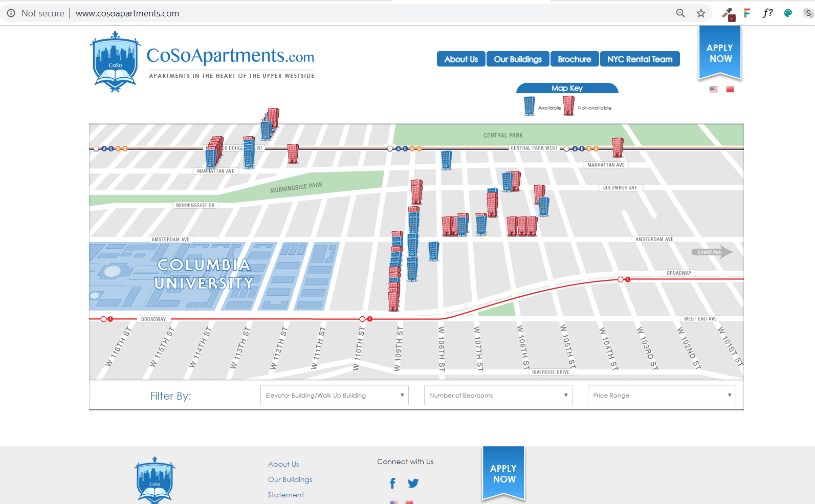Open About Us in the top navigation

[x=461, y=59]
